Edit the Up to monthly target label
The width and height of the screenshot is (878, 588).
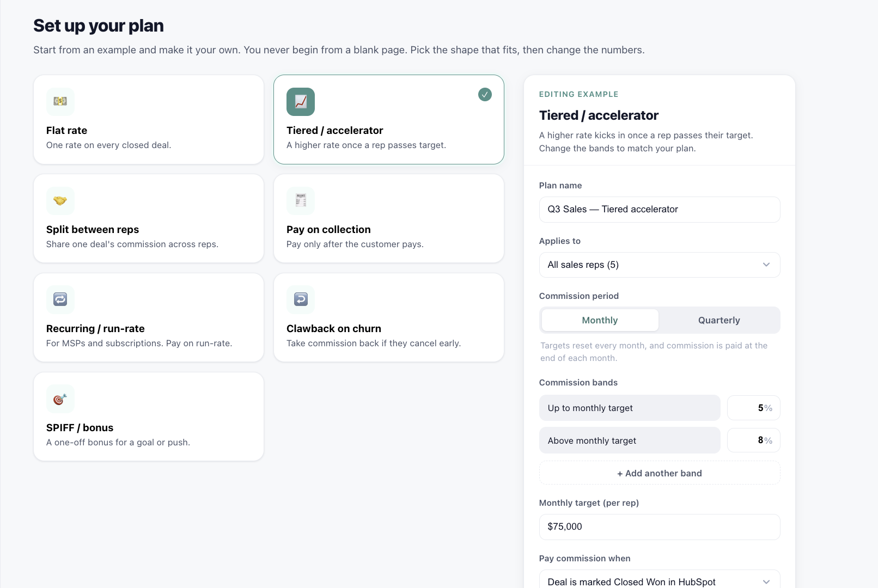(x=630, y=408)
